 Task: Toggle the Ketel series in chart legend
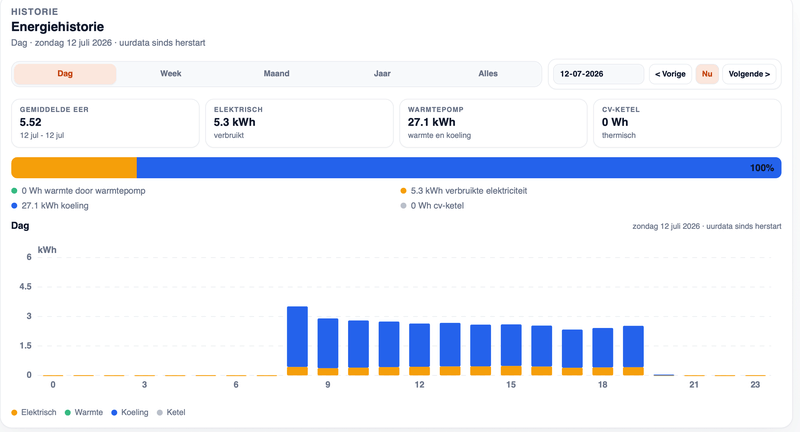coord(171,412)
